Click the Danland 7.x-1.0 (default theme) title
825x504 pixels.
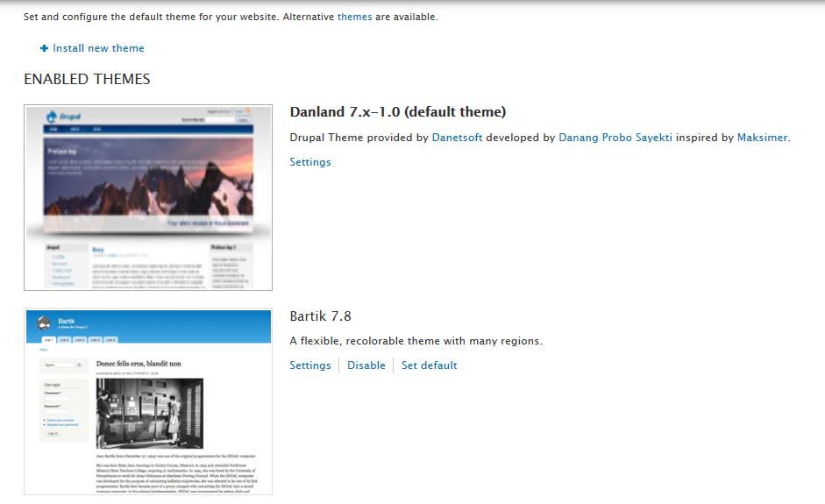coord(398,112)
